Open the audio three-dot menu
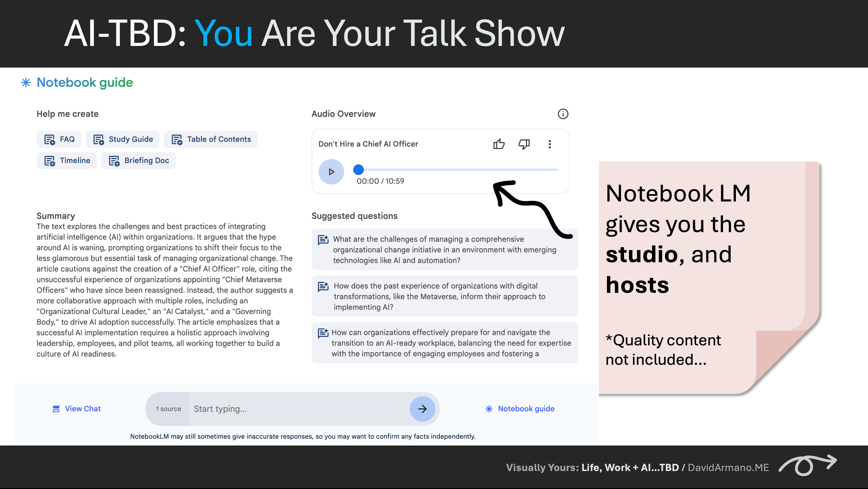The image size is (868, 489). pyautogui.click(x=550, y=144)
